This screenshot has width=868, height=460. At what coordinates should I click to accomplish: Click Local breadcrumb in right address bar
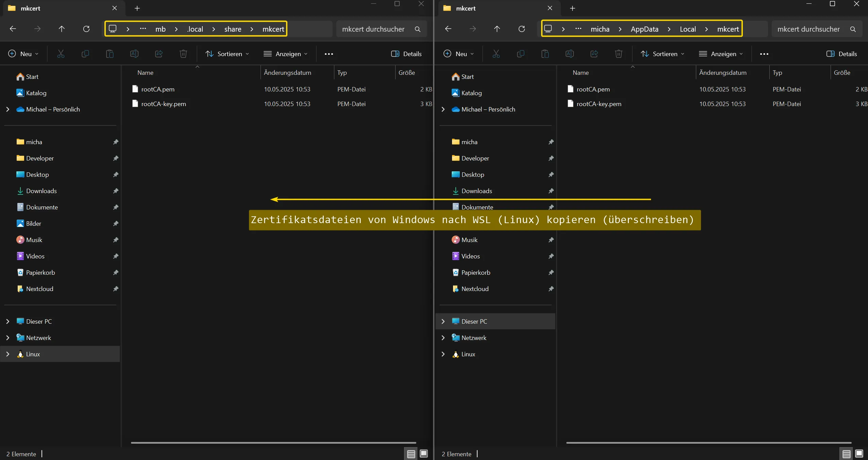pos(688,29)
